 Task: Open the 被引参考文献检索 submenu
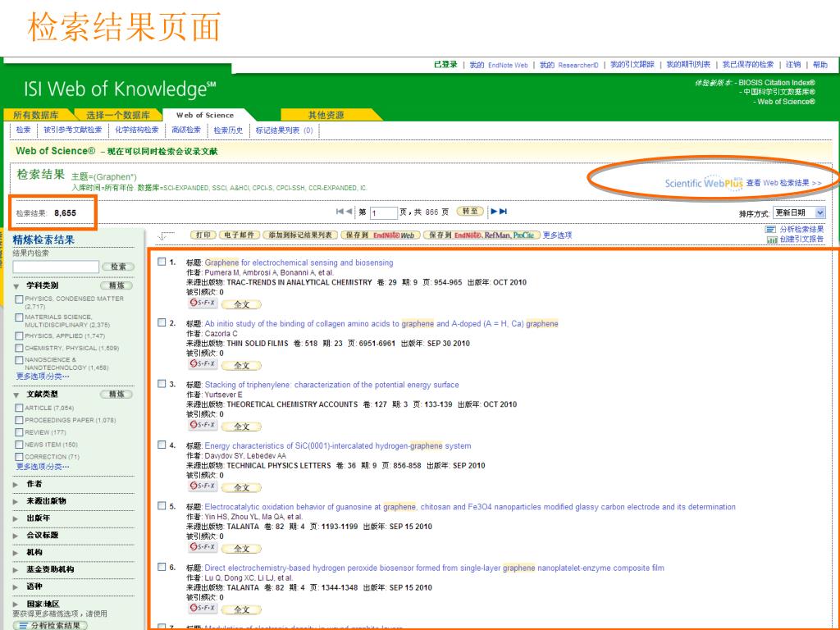pyautogui.click(x=73, y=130)
